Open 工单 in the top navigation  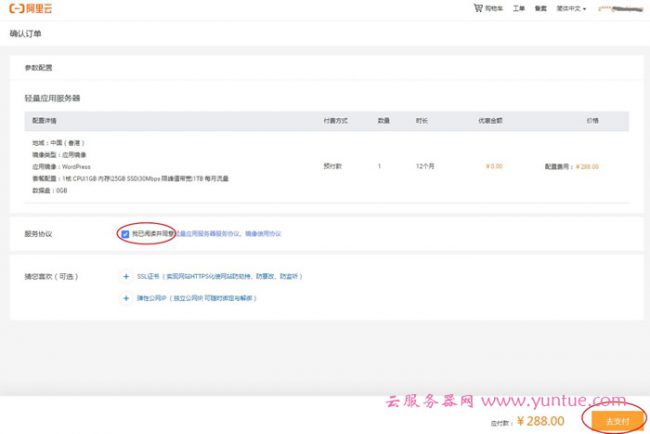[x=518, y=8]
